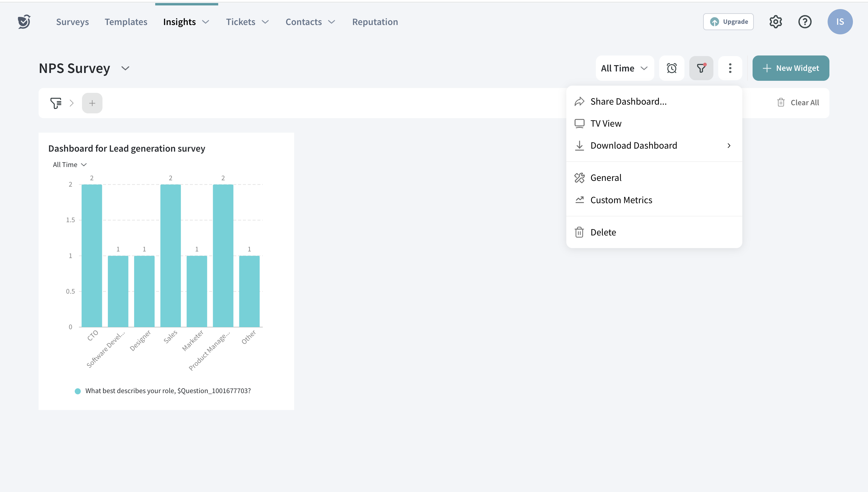This screenshot has height=492, width=868.
Task: Add a filter with the plus button
Action: 92,103
